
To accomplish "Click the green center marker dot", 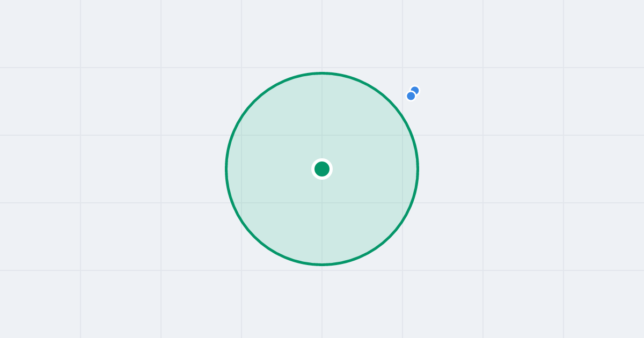I will 322,169.
